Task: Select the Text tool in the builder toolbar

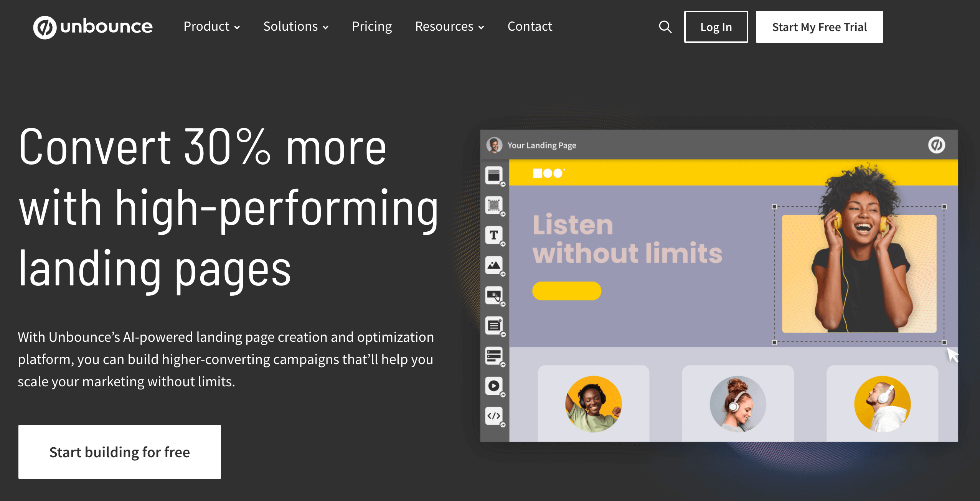Action: pos(494,235)
